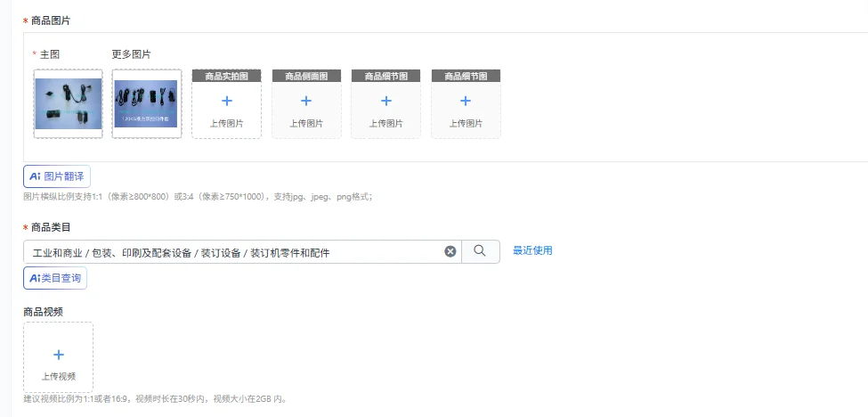868x417 pixels.
Task: Upload image in 商品实拍图 slot
Action: pos(226,103)
